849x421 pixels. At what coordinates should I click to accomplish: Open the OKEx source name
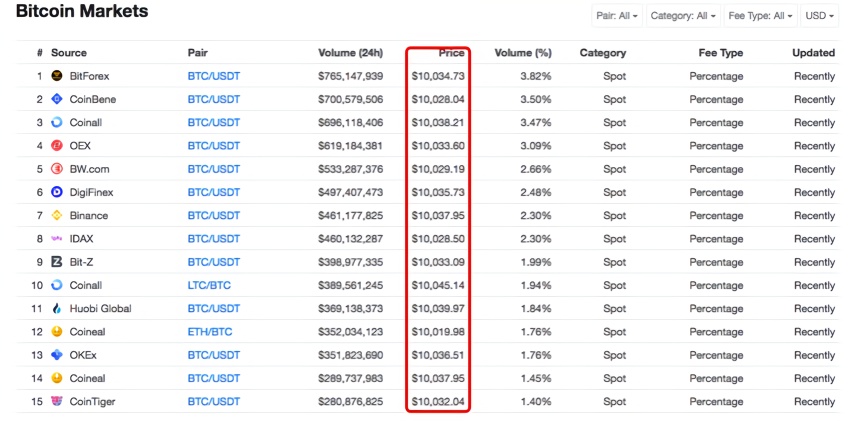coord(83,356)
